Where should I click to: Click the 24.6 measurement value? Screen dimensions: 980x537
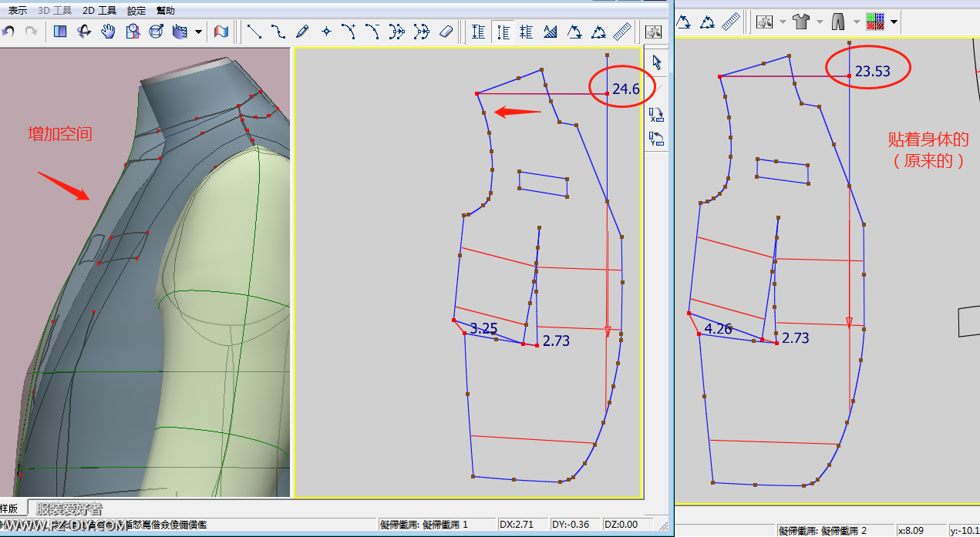626,89
